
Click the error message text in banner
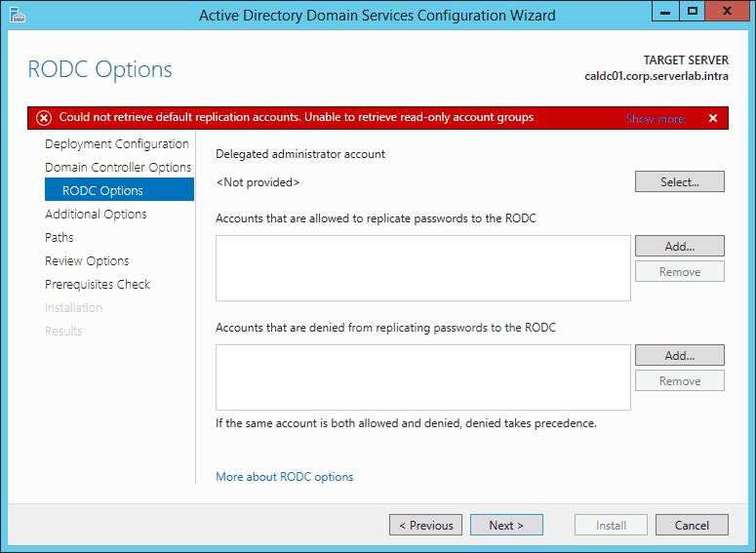296,117
